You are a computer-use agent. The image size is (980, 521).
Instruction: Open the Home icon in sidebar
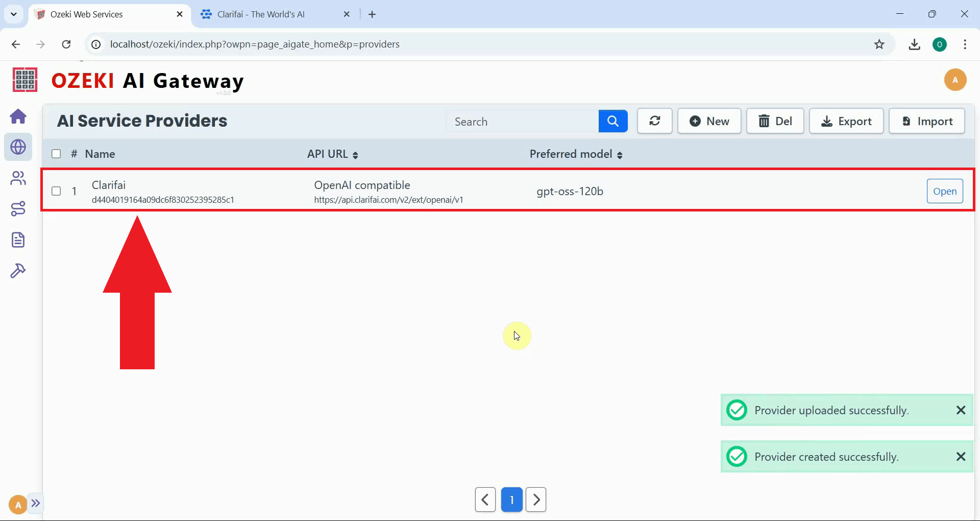[18, 116]
